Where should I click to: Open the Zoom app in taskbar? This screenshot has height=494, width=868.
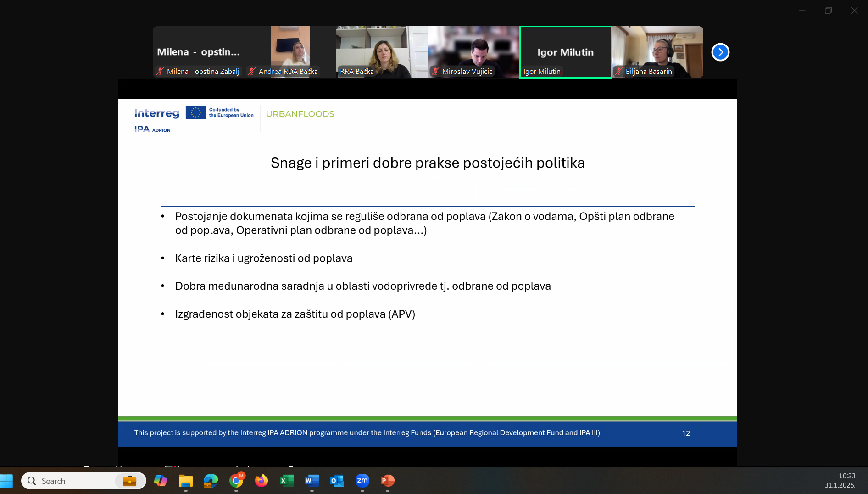coord(362,481)
